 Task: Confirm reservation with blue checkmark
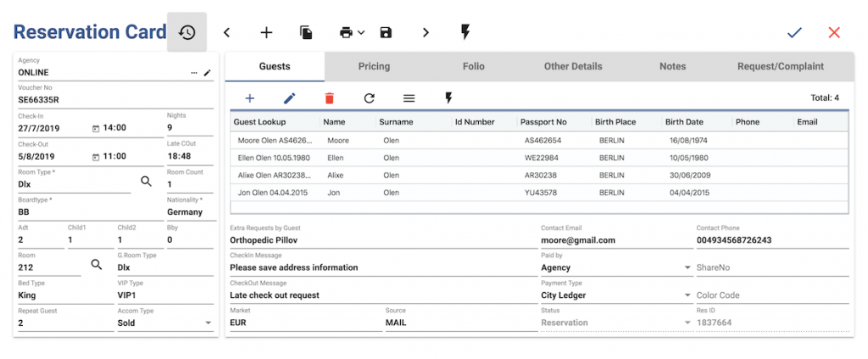(x=794, y=33)
